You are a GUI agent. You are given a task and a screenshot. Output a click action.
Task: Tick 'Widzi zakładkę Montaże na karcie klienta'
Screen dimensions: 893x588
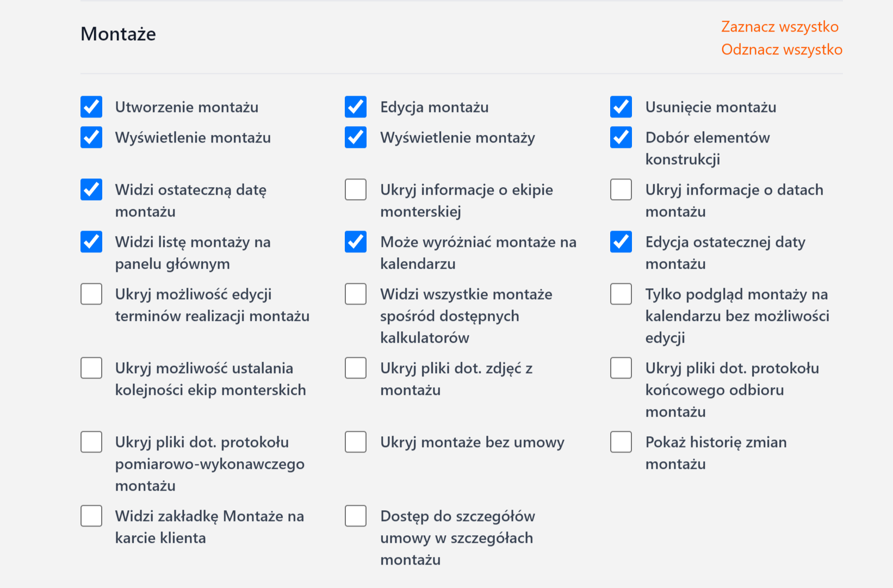click(x=91, y=516)
